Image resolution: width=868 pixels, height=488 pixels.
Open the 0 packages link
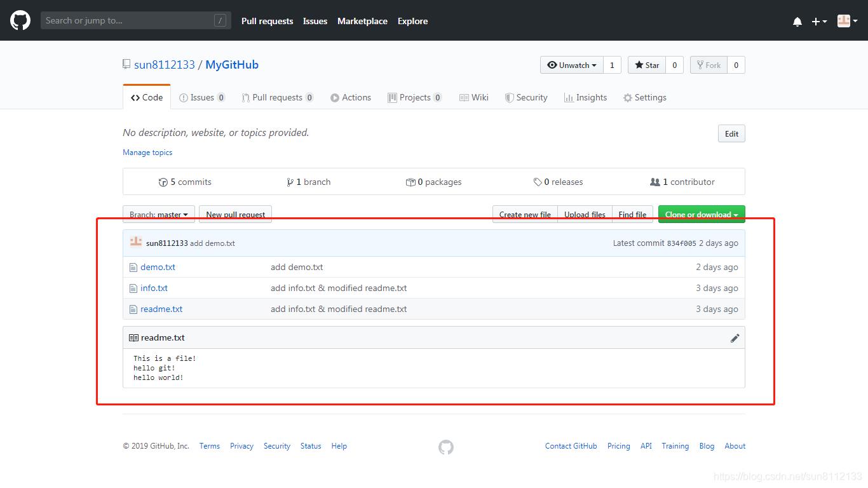point(434,182)
